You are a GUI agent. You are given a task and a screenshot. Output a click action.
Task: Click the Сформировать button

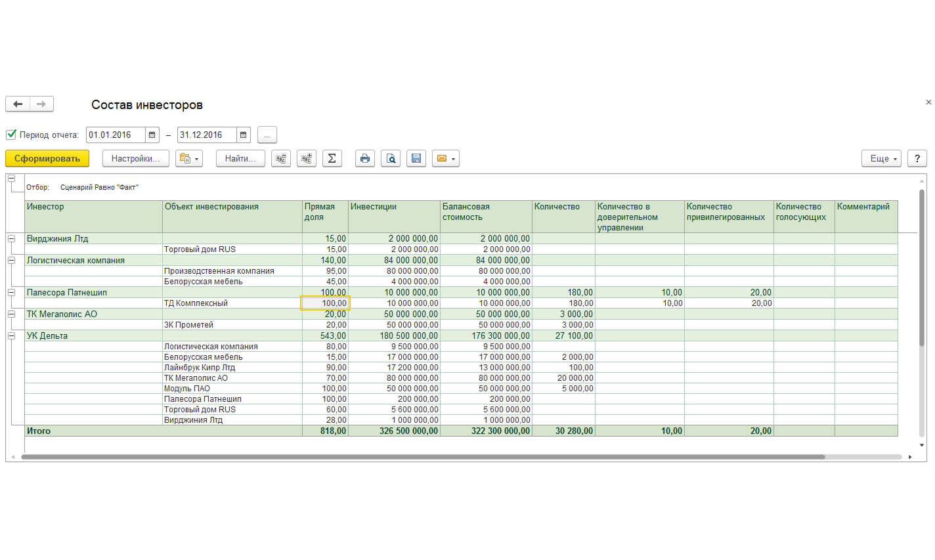[47, 158]
